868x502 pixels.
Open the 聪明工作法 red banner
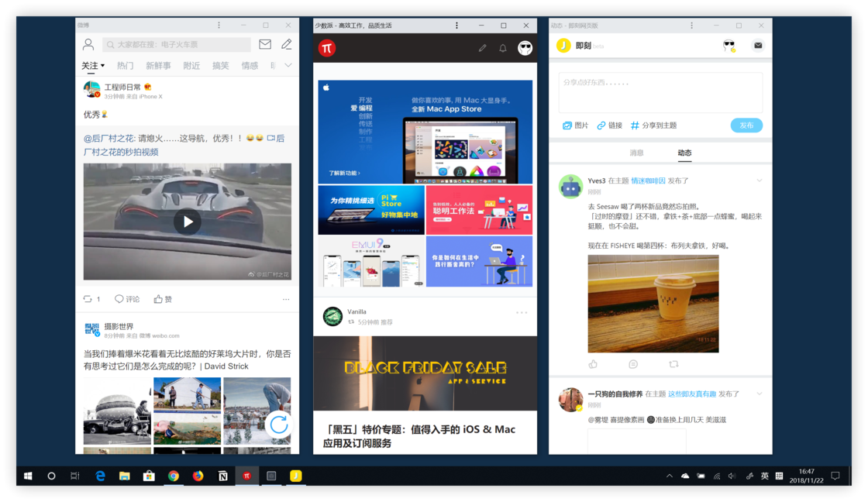[x=480, y=210]
